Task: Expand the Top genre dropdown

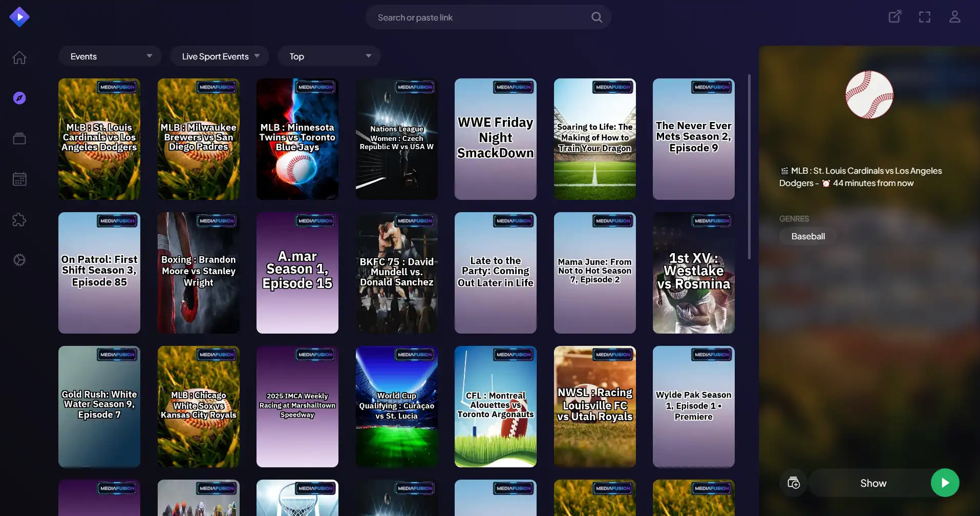Action: pyautogui.click(x=329, y=56)
